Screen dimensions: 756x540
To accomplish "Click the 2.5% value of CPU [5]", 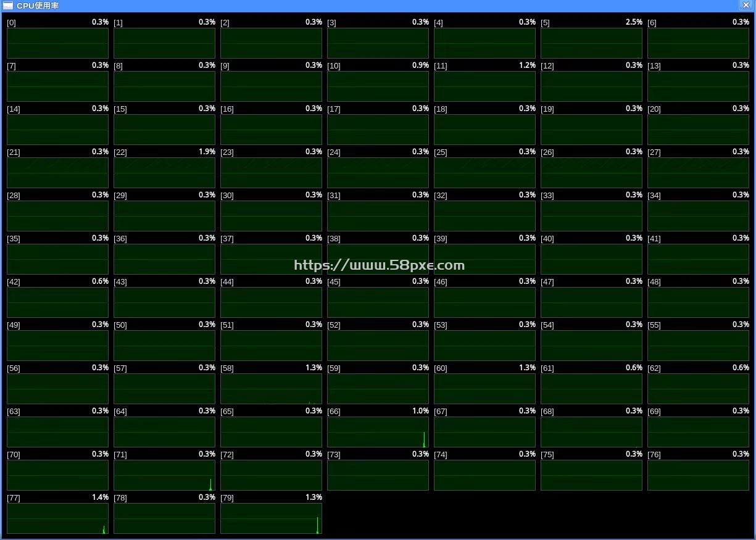I will pyautogui.click(x=634, y=22).
